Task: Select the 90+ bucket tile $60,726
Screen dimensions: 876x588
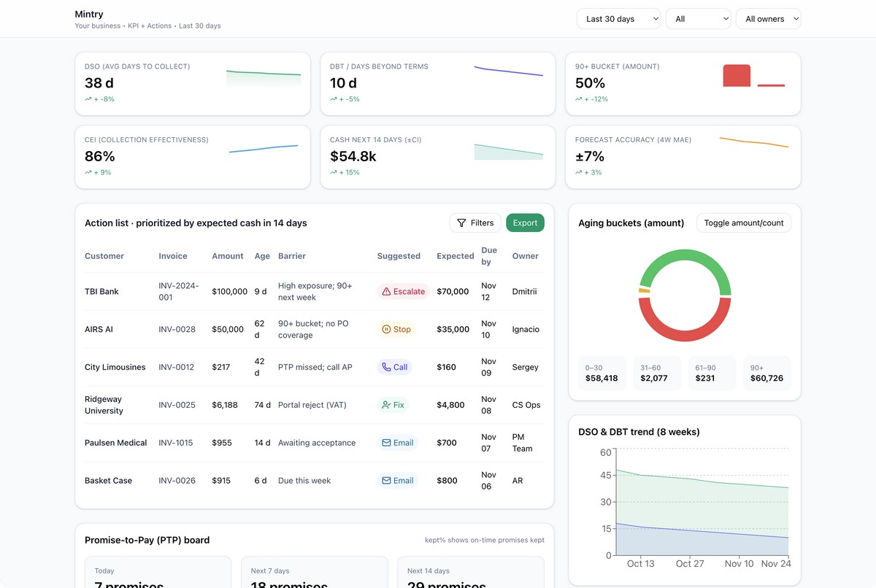Action: (766, 374)
